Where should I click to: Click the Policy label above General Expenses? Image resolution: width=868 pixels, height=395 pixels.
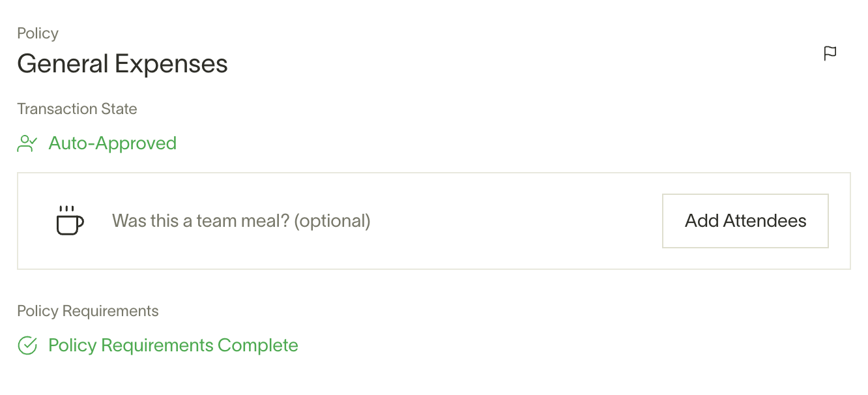(x=38, y=33)
